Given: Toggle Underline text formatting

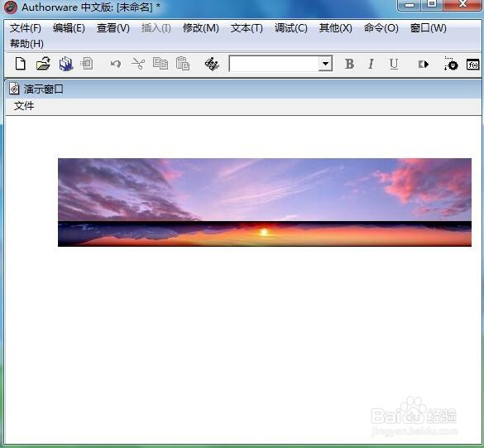Looking at the screenshot, I should tap(394, 64).
